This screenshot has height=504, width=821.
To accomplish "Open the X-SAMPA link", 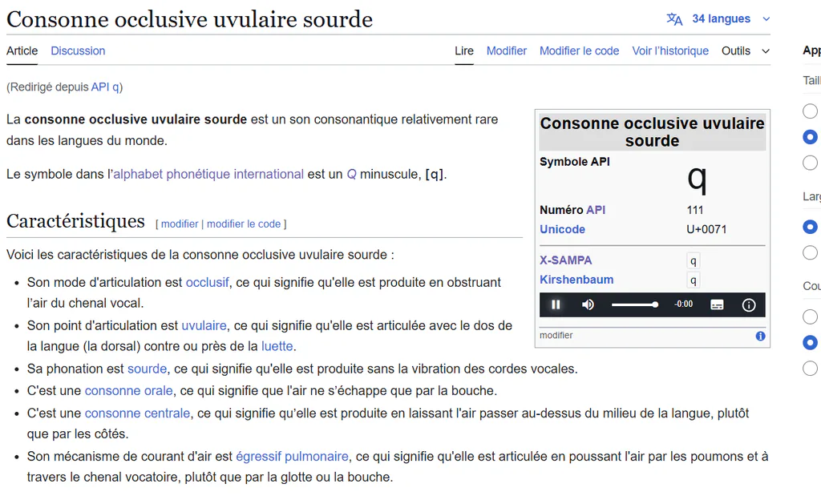I will pos(565,260).
